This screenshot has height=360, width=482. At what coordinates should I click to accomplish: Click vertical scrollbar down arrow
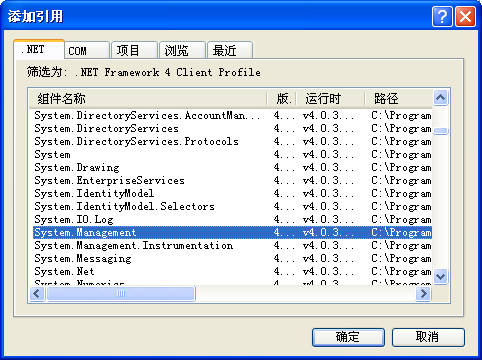(440, 276)
